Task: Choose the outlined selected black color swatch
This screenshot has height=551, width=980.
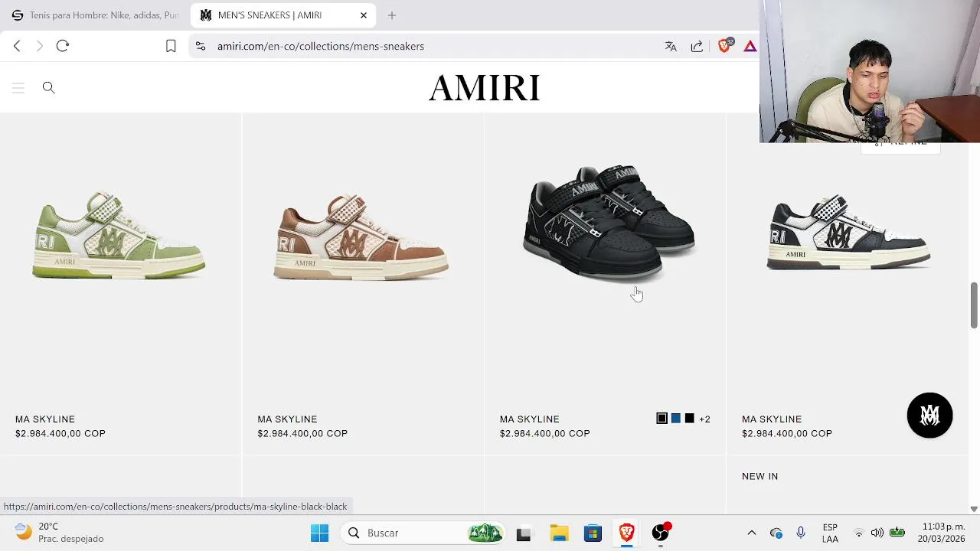Action: click(662, 419)
